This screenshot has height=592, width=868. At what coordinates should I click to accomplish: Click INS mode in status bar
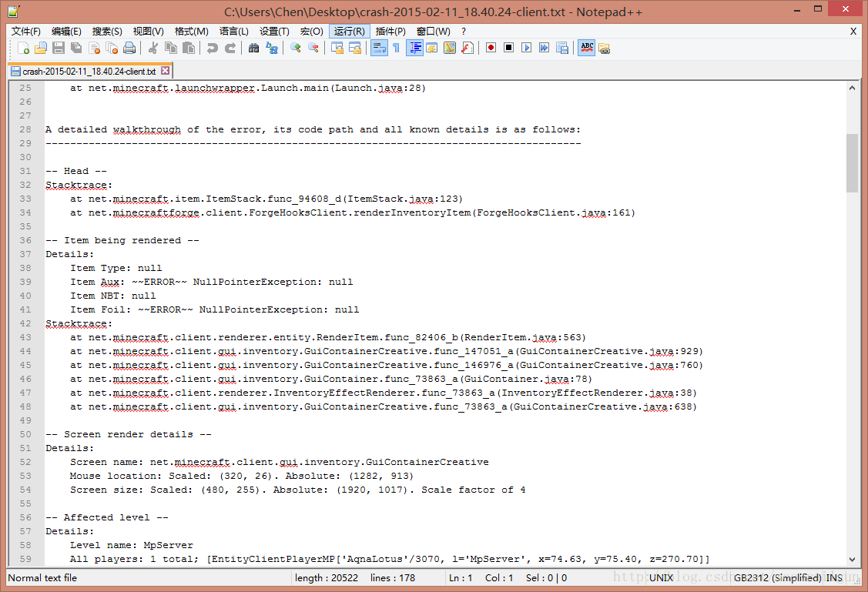tap(834, 577)
